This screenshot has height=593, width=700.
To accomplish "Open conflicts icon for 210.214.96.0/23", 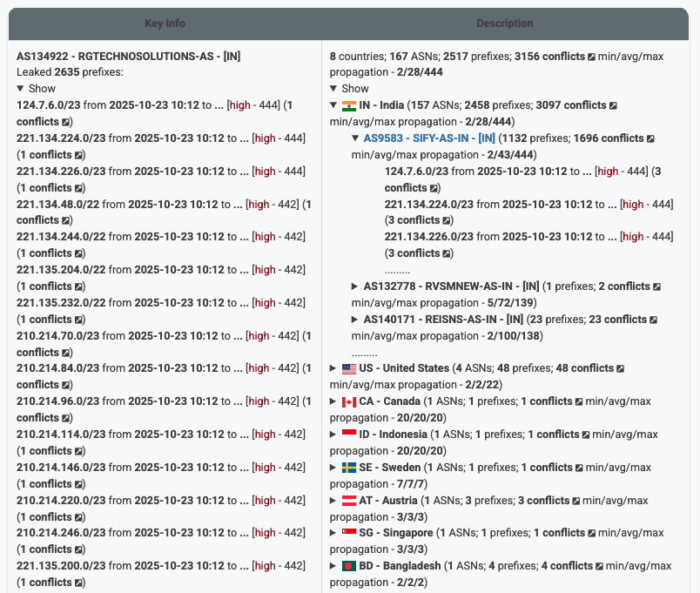I will 65,417.
